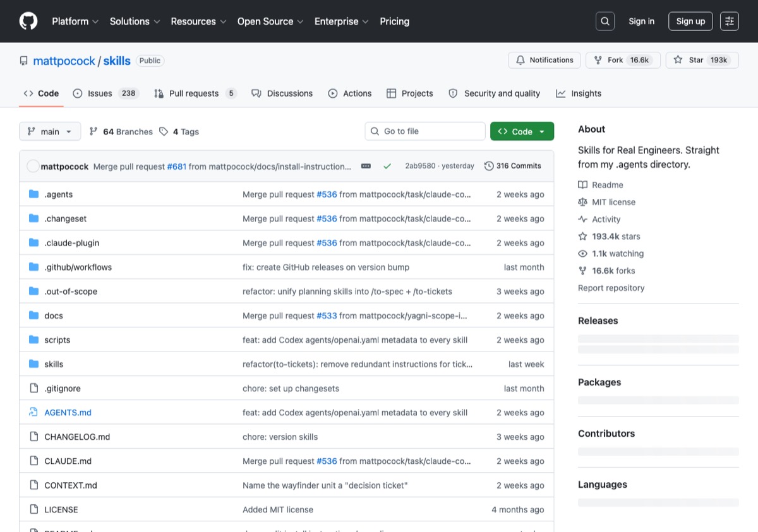Click the scales icon beside MIT license
This screenshot has height=532, width=758.
(582, 202)
